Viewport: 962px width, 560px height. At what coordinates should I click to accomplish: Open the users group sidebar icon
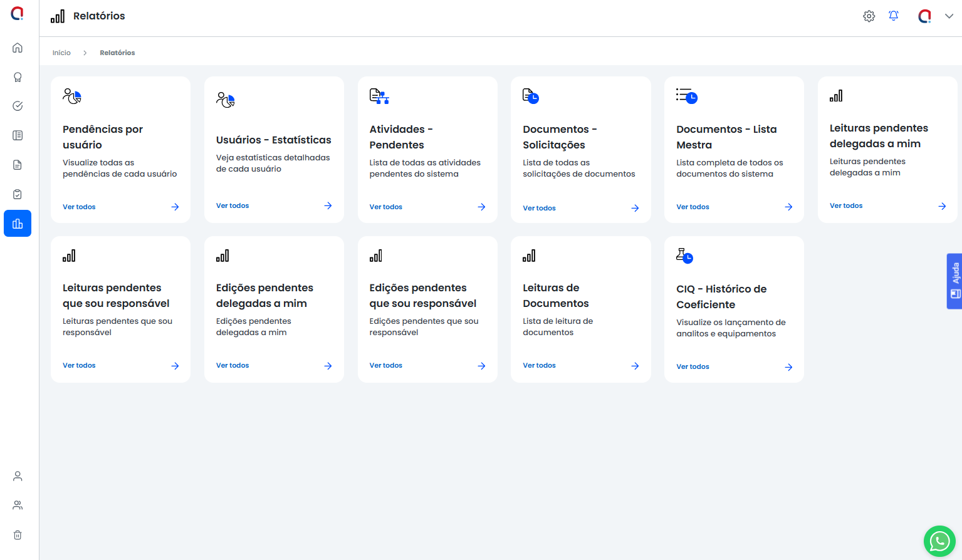18,506
